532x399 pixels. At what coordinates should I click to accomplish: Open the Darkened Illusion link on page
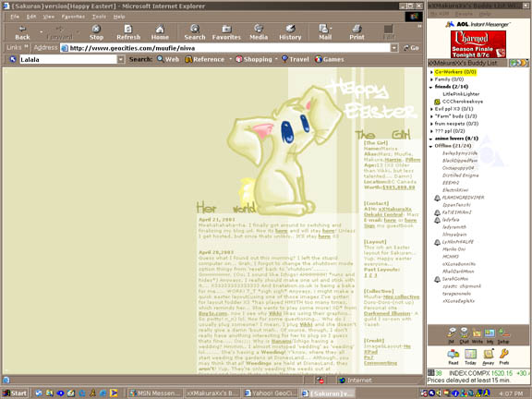click(387, 313)
